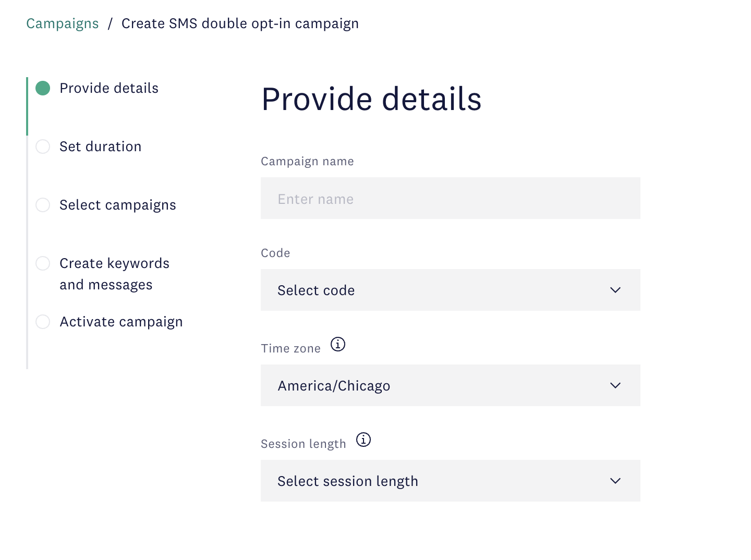Click Create keywords and messages in sidebar
The width and height of the screenshot is (751, 560).
(114, 274)
